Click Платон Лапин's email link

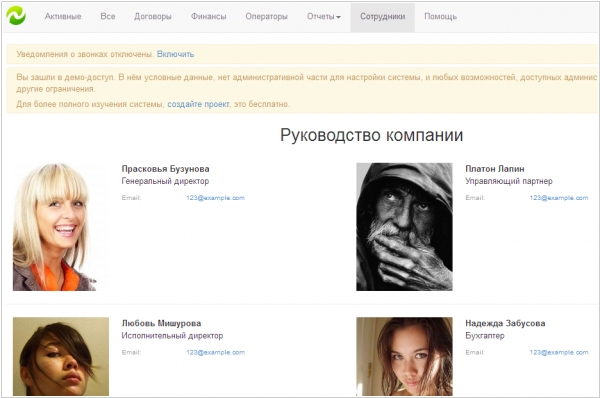[x=559, y=198]
